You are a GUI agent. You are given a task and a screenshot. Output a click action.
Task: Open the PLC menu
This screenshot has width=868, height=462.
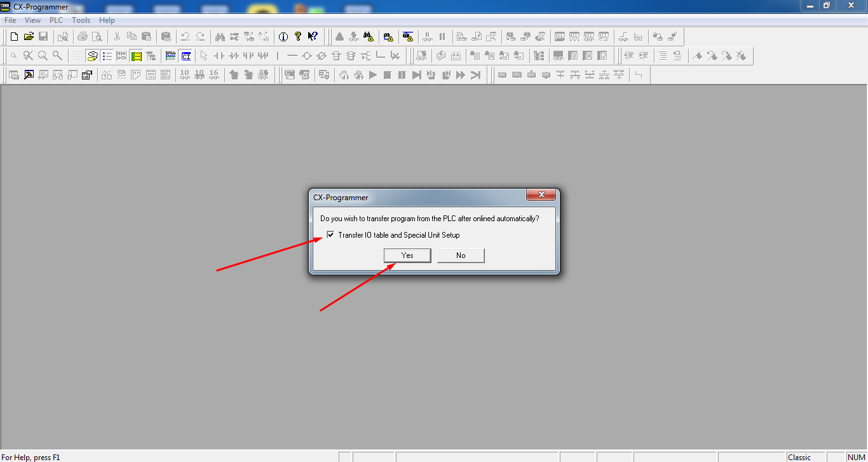[57, 20]
